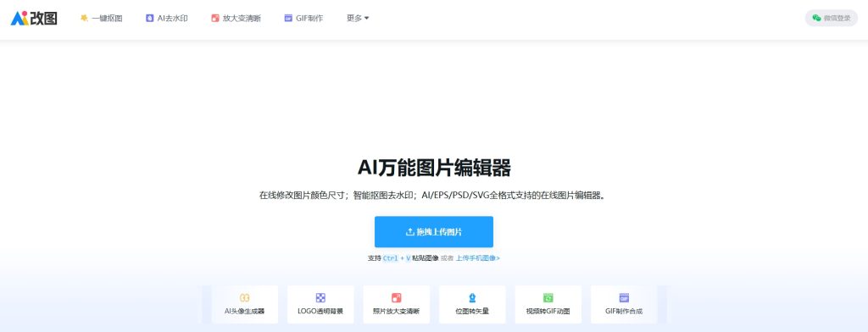Open the 一键抠图 menu item
The height and width of the screenshot is (332, 868).
click(102, 19)
